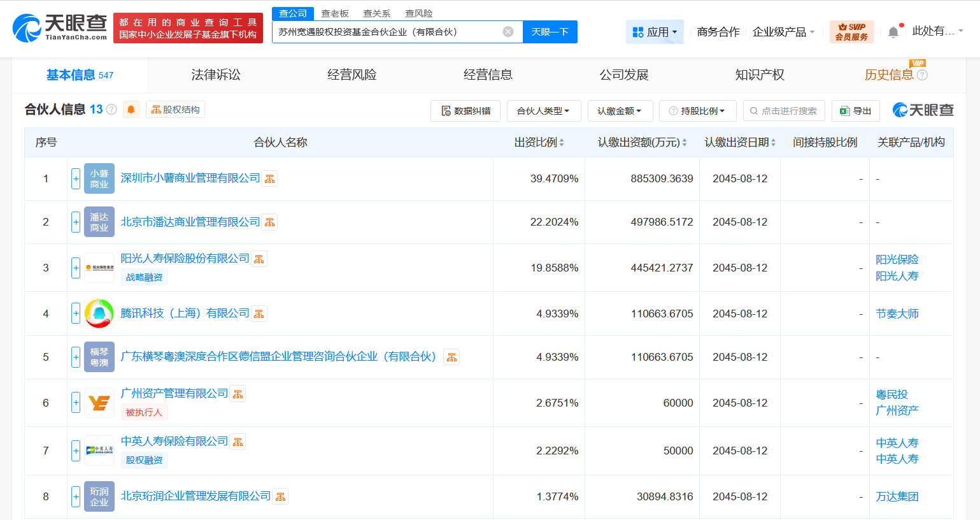Click the 数据纠错 correction icon button

465,110
